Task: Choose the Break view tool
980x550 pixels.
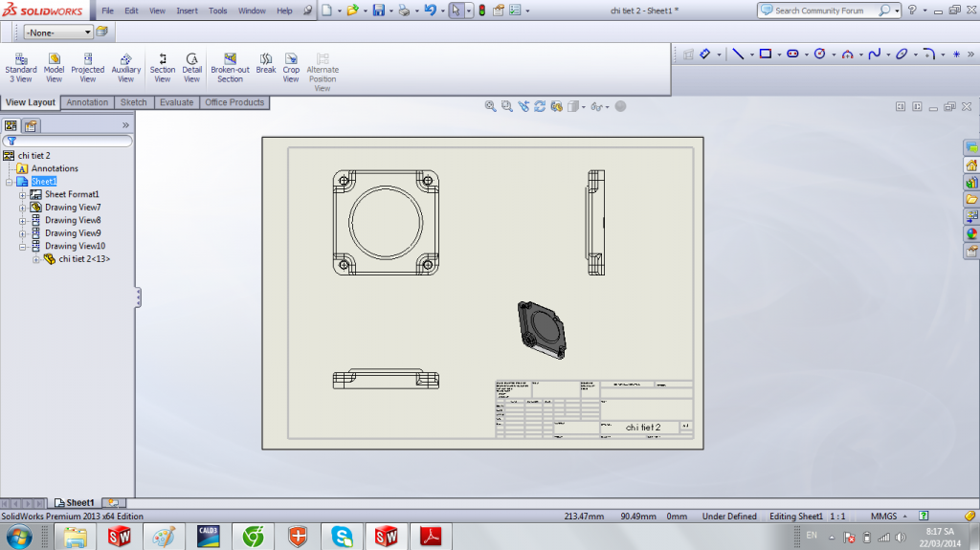Action: point(266,63)
